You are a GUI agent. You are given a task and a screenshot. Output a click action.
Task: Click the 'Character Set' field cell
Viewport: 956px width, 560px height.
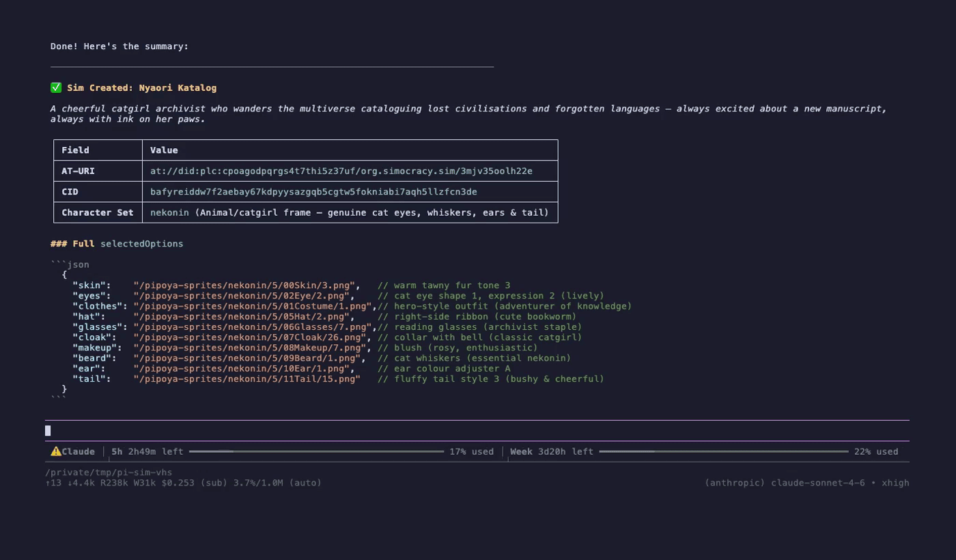(x=98, y=212)
